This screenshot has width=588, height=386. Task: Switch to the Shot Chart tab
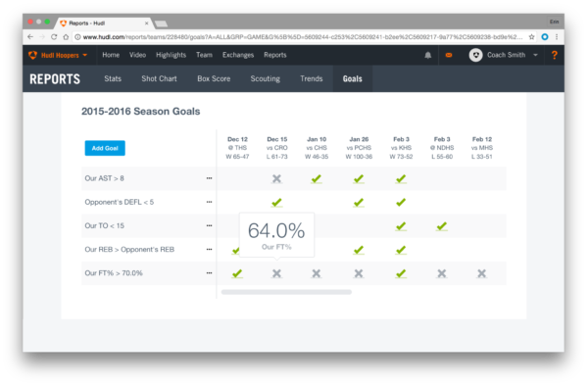159,78
